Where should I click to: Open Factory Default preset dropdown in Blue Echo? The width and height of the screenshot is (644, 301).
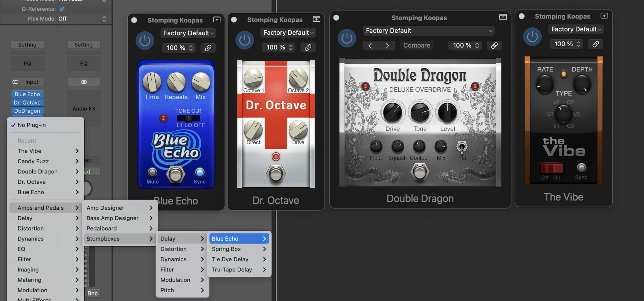[188, 33]
